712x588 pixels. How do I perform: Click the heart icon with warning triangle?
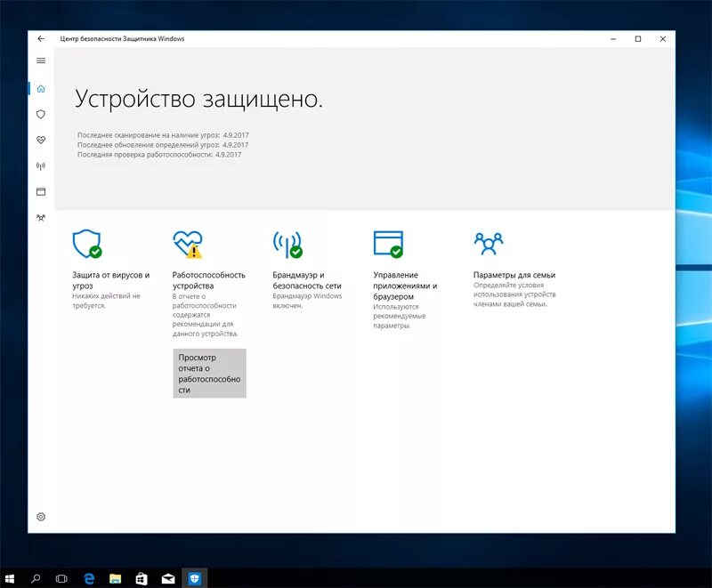pyautogui.click(x=188, y=244)
